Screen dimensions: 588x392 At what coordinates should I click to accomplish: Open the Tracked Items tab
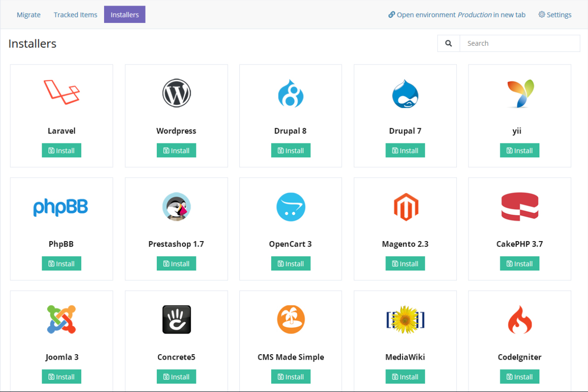[x=76, y=14]
